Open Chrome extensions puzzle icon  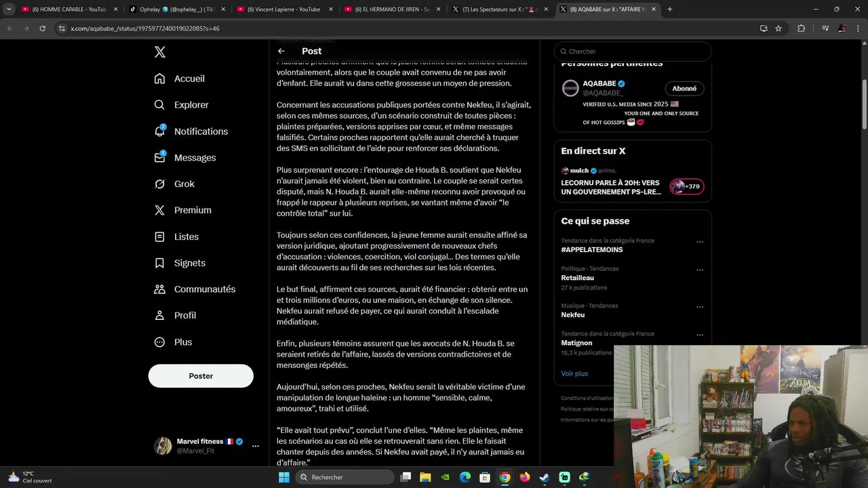pyautogui.click(x=802, y=28)
